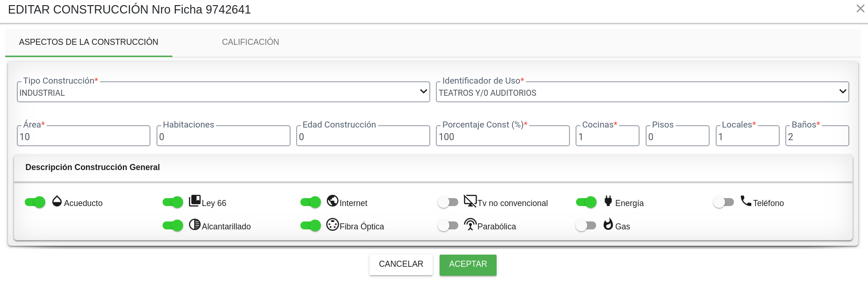The width and height of the screenshot is (868, 285).
Task: Confirm changes with the Aceptar button
Action: 468,264
